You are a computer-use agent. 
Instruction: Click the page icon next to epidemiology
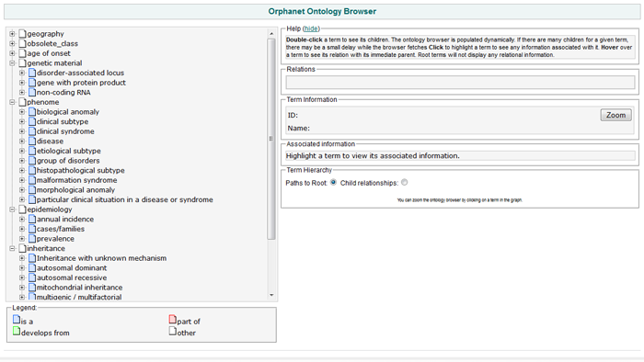click(23, 209)
